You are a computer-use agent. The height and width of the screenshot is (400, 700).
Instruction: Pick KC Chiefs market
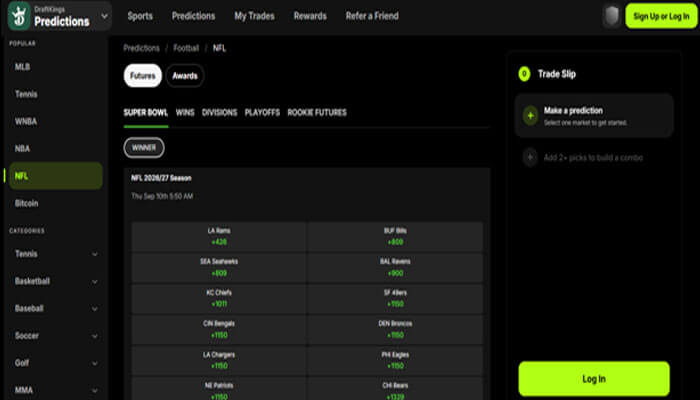(x=219, y=298)
